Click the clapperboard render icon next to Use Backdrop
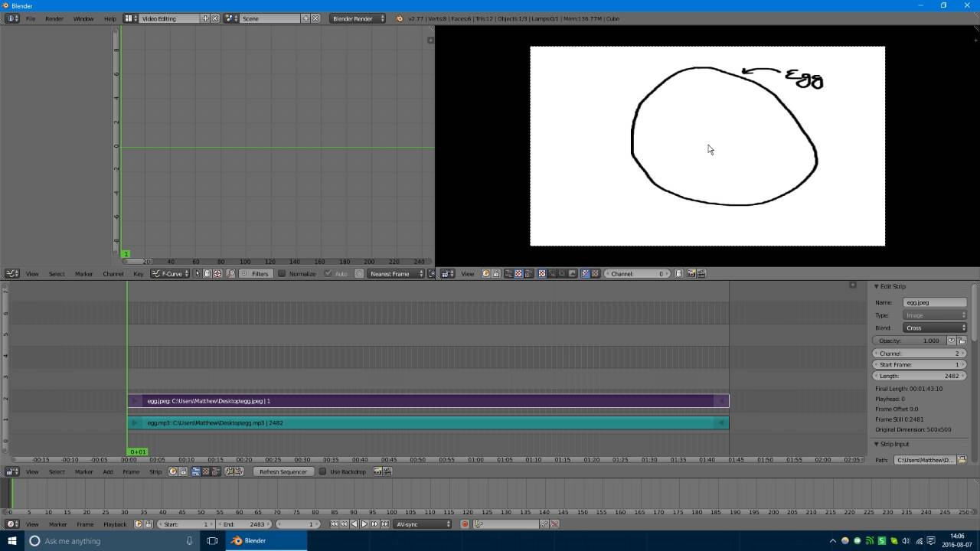The image size is (980, 551). 387,472
